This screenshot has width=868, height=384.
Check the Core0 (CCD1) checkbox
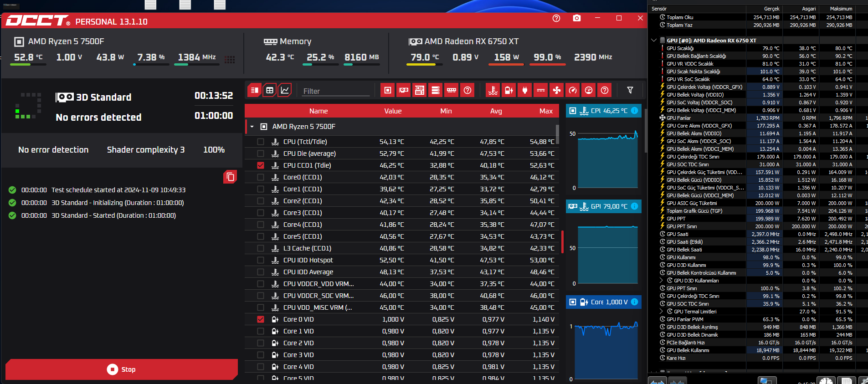pos(261,177)
